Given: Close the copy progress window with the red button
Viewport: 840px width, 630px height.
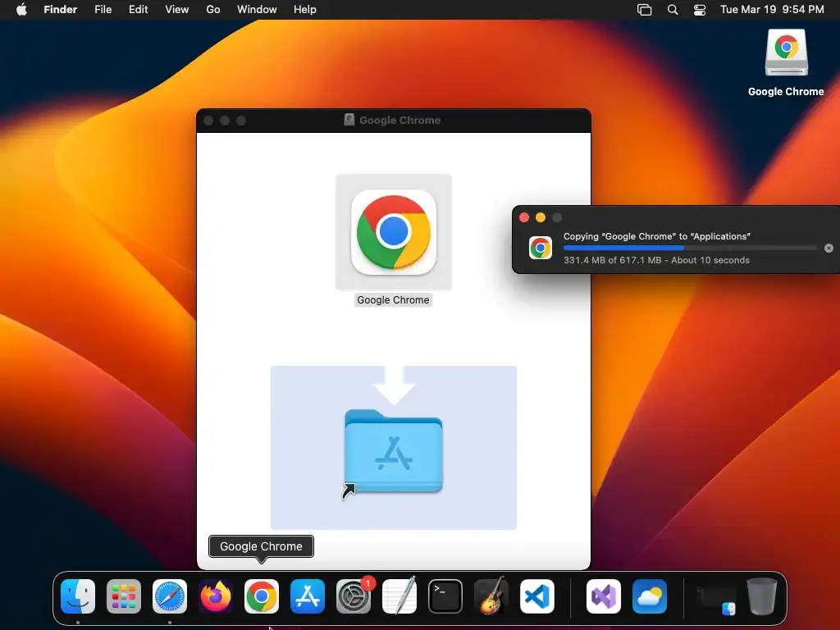Looking at the screenshot, I should click(524, 217).
